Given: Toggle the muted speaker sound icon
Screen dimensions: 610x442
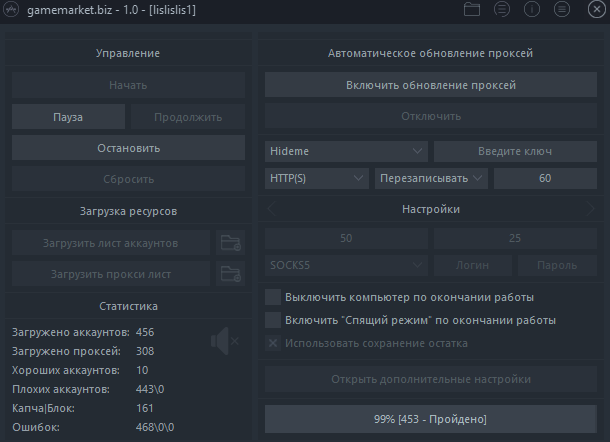Looking at the screenshot, I should coord(223,341).
